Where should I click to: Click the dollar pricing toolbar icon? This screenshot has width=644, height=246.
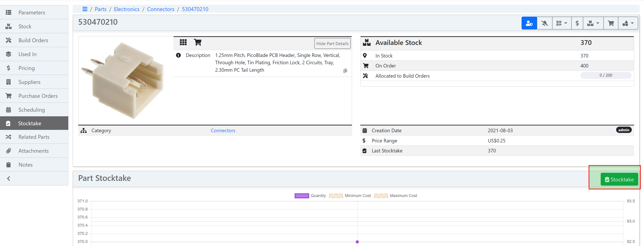click(577, 23)
